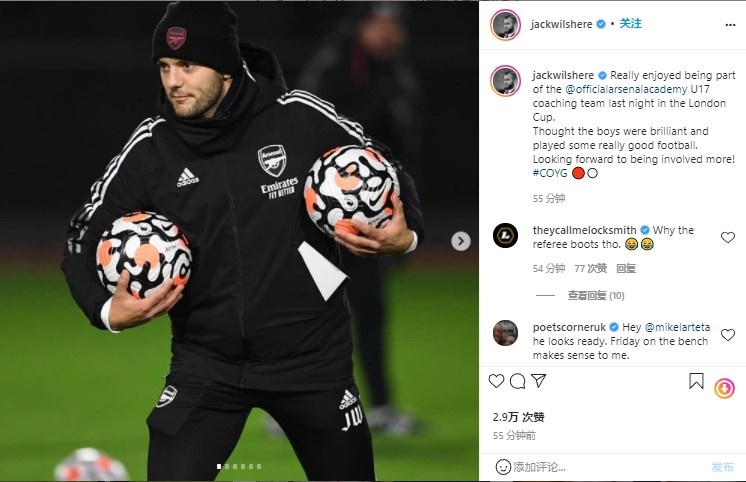Open comments via the speech bubble icon
This screenshot has height=482, width=746.
[518, 381]
